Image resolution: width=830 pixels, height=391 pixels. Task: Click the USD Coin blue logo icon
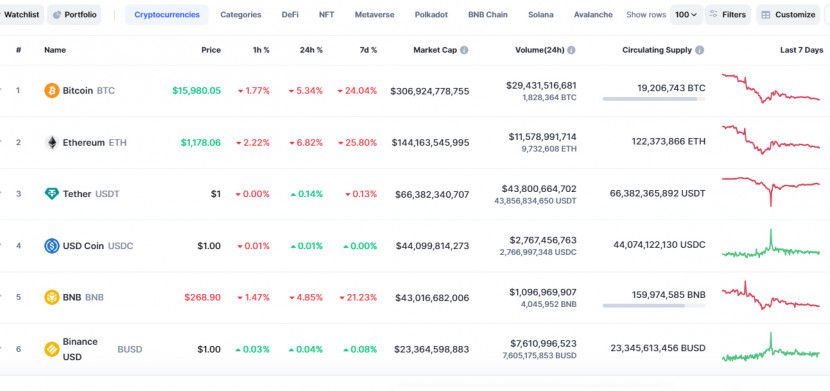(x=51, y=245)
